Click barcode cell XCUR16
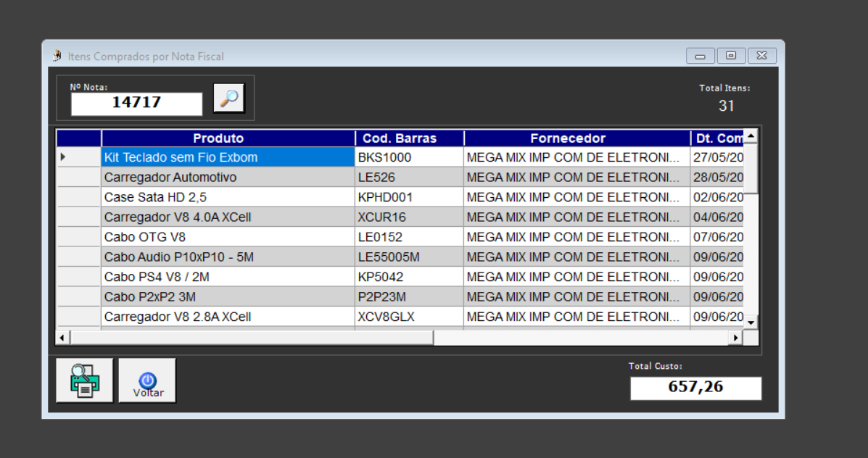Viewport: 868px width, 458px height. tap(408, 217)
